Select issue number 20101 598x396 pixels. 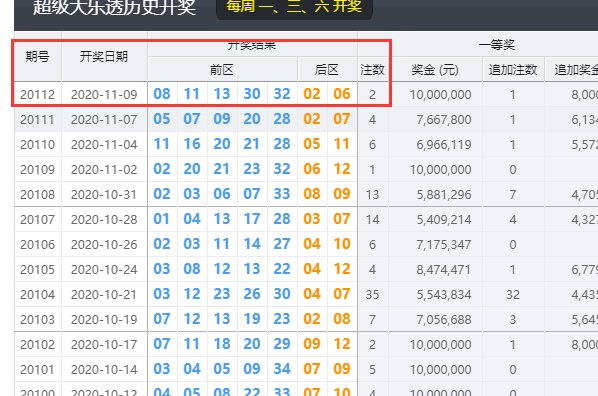point(37,370)
